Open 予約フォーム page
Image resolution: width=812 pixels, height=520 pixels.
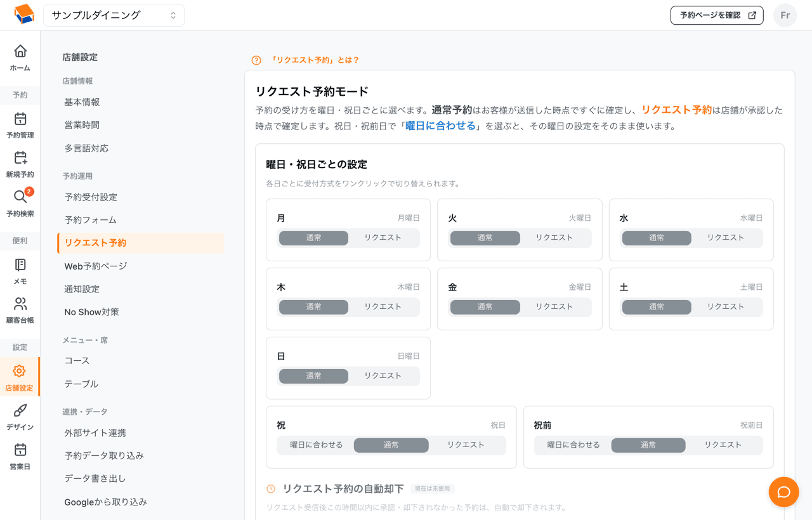(x=141, y=220)
